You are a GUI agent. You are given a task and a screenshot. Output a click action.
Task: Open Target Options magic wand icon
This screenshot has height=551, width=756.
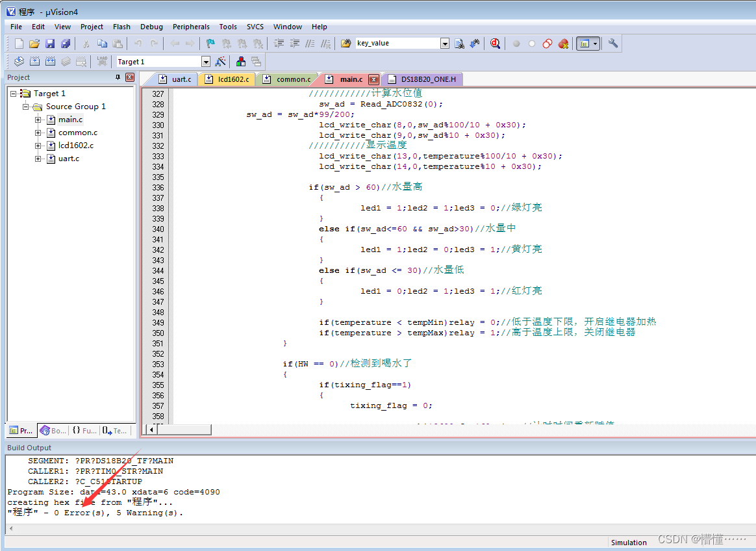(220, 61)
